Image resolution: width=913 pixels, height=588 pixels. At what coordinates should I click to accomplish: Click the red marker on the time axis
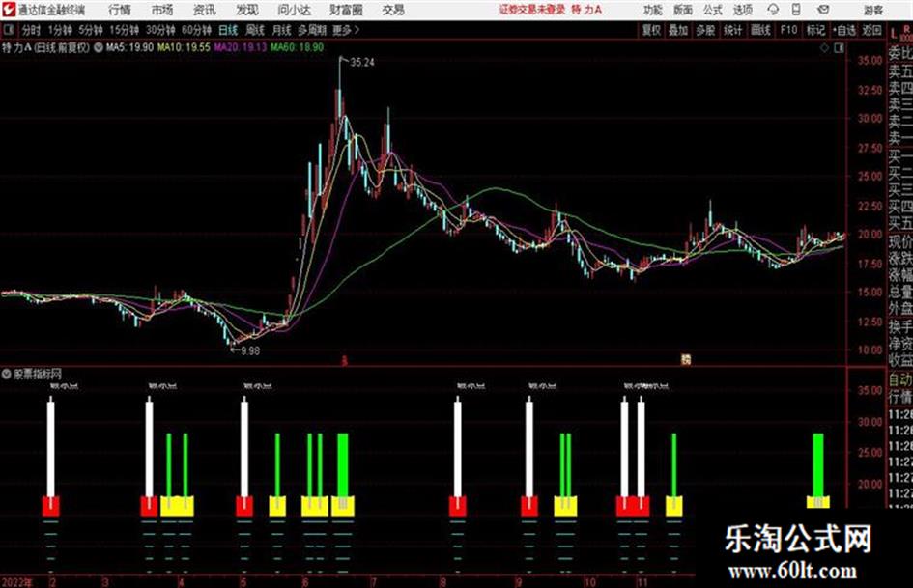click(344, 361)
